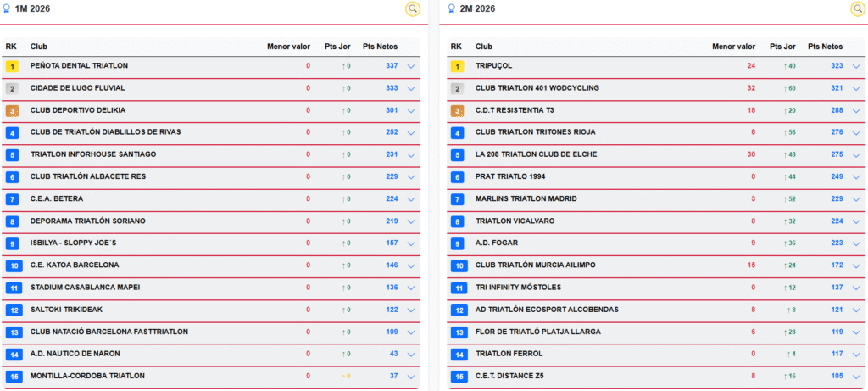Image resolution: width=868 pixels, height=391 pixels.
Task: Click the ribbon medal icon beside 2M 2026
Action: tap(451, 8)
